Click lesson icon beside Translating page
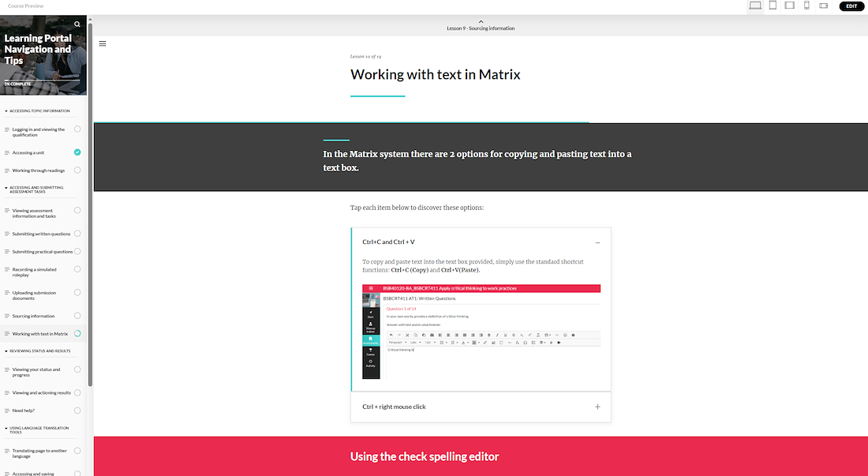The height and width of the screenshot is (476, 868). (7, 451)
